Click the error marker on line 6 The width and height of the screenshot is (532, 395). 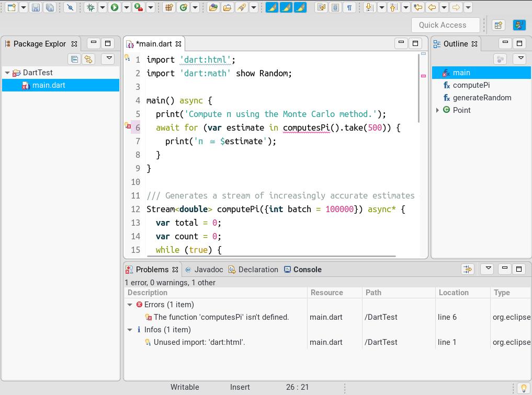click(128, 126)
